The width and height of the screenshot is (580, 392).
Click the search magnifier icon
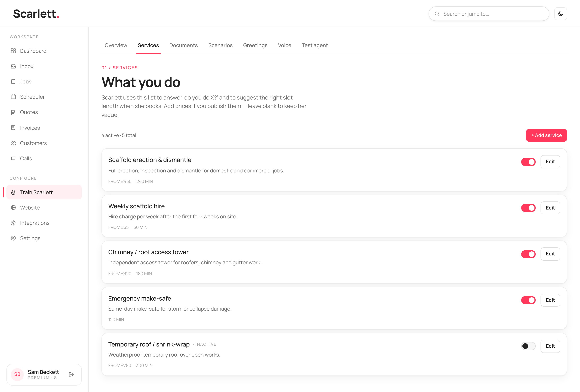tap(437, 14)
